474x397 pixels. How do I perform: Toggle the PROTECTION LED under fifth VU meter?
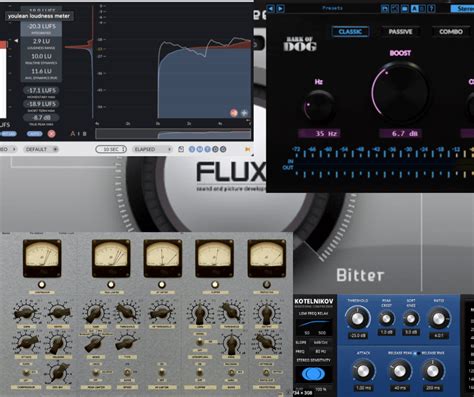point(266,285)
